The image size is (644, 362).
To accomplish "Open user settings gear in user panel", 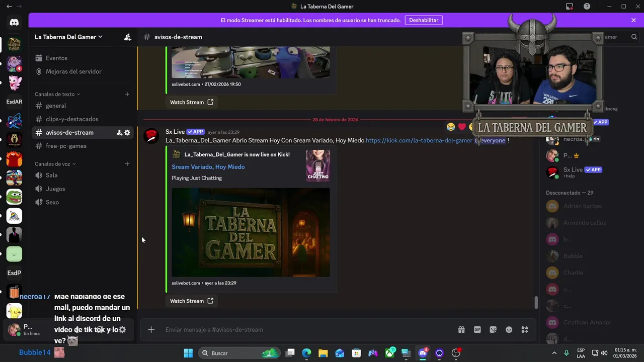I will [122, 330].
